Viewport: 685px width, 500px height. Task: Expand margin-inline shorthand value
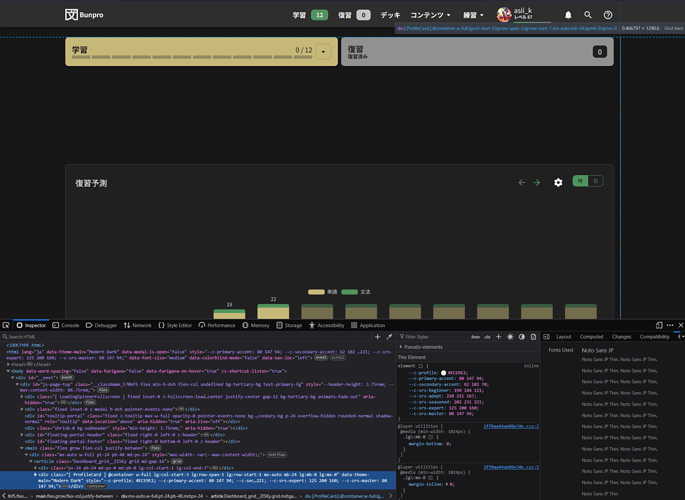(x=447, y=484)
